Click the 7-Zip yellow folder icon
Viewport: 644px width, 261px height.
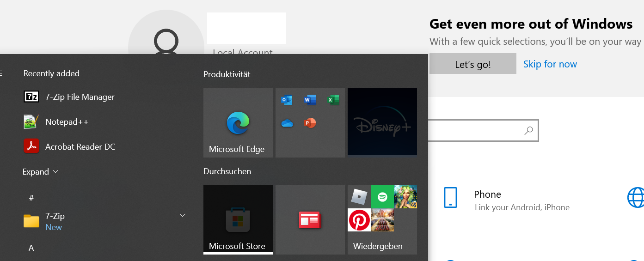click(x=31, y=221)
